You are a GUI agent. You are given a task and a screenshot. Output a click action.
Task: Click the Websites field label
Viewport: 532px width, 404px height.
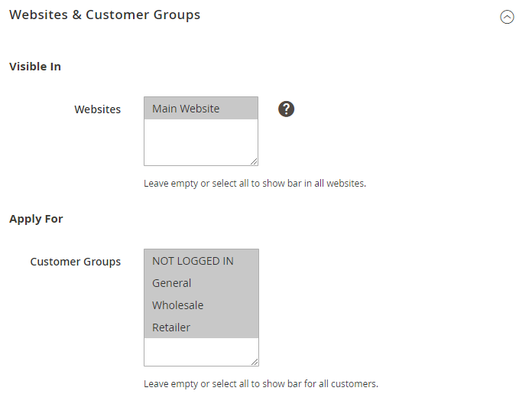coord(97,109)
